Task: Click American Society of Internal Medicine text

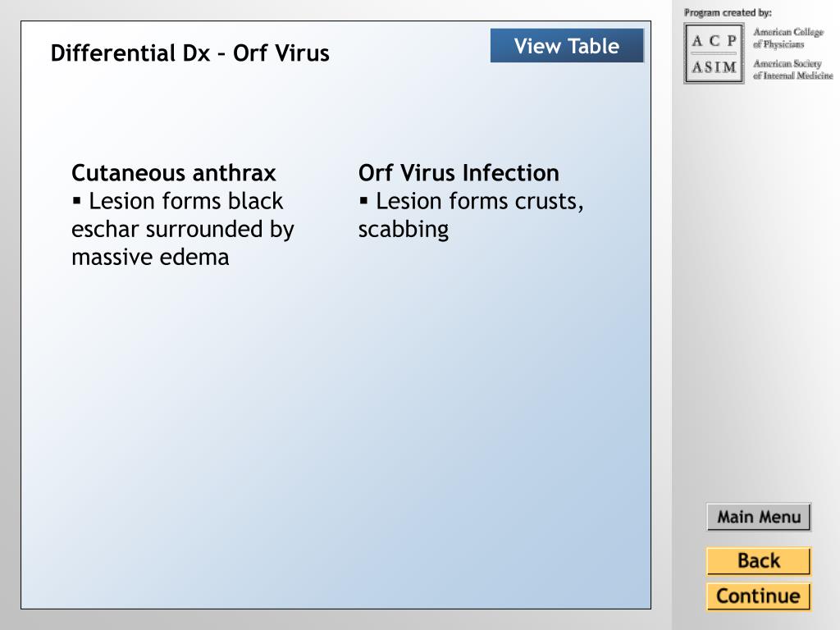Action: click(x=793, y=70)
